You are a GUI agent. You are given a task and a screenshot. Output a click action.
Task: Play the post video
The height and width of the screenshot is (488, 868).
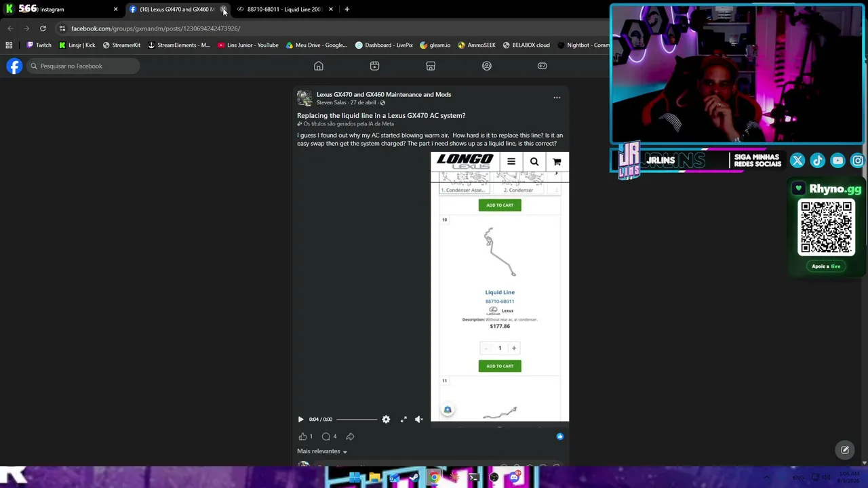coord(300,420)
